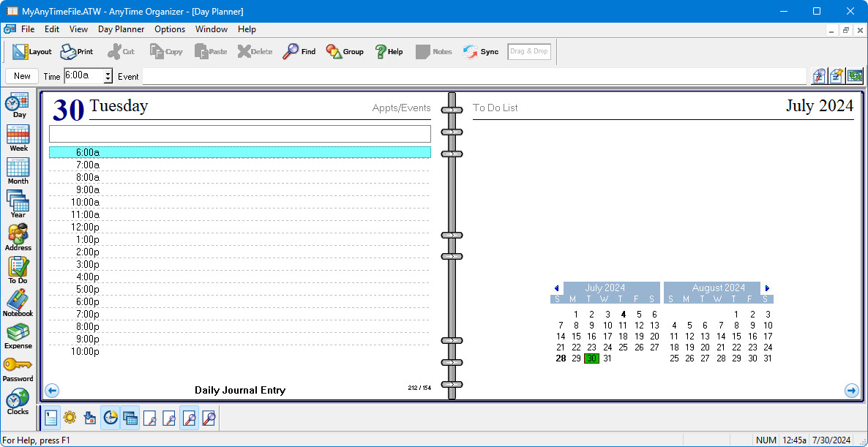Open the Day Planner menu
Viewport: 868px width, 447px height.
tap(121, 29)
